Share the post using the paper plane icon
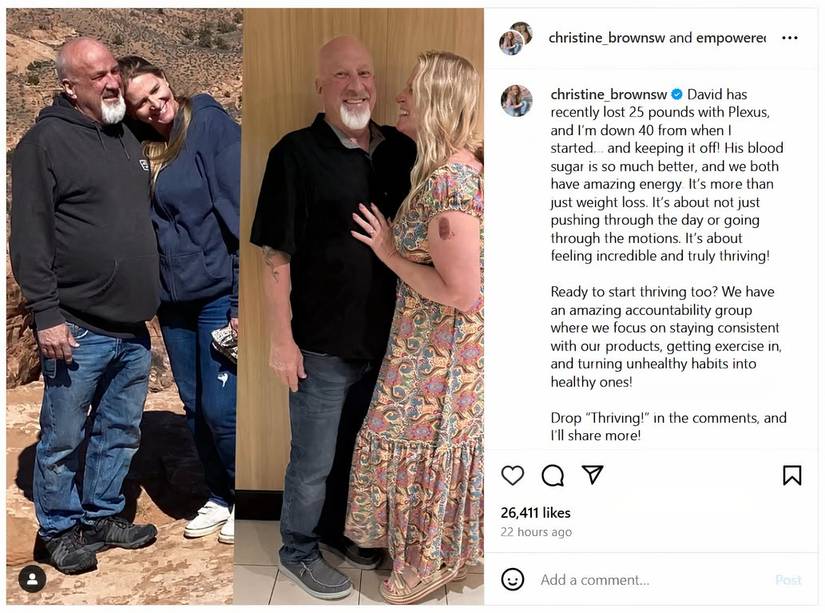Viewport: 825px width, 613px height. [x=592, y=475]
